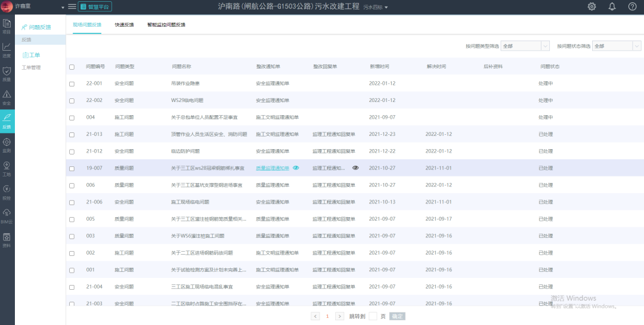
Task: Check the row 004 checkbox
Action: [x=72, y=118]
